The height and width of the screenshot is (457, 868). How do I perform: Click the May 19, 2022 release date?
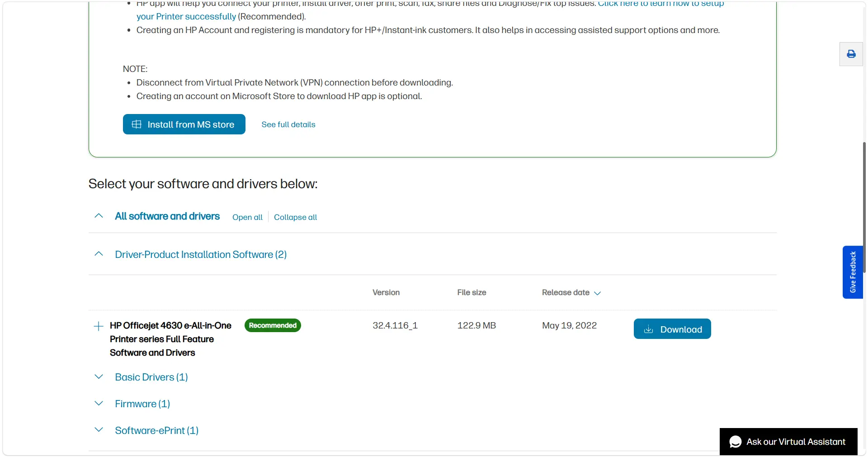[569, 325]
